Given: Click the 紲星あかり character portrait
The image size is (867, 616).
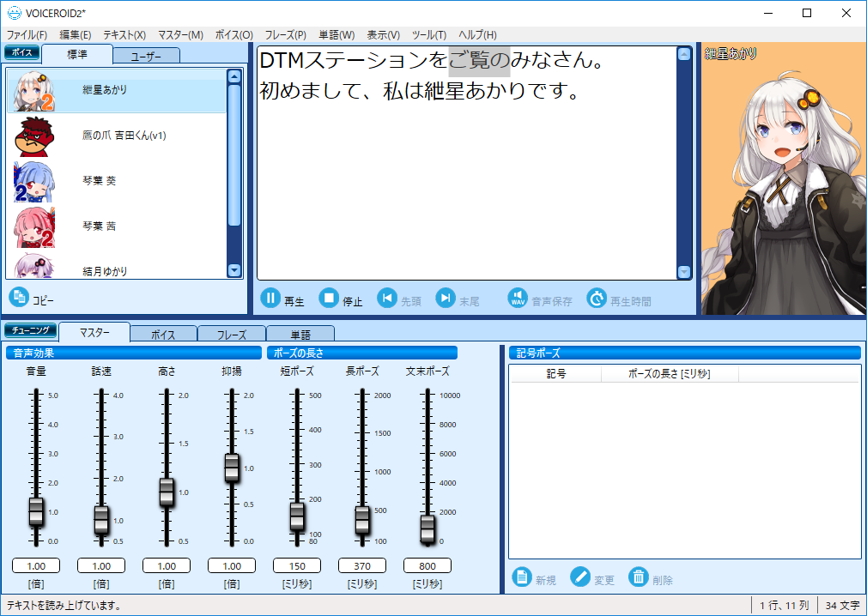Looking at the screenshot, I should click(784, 179).
